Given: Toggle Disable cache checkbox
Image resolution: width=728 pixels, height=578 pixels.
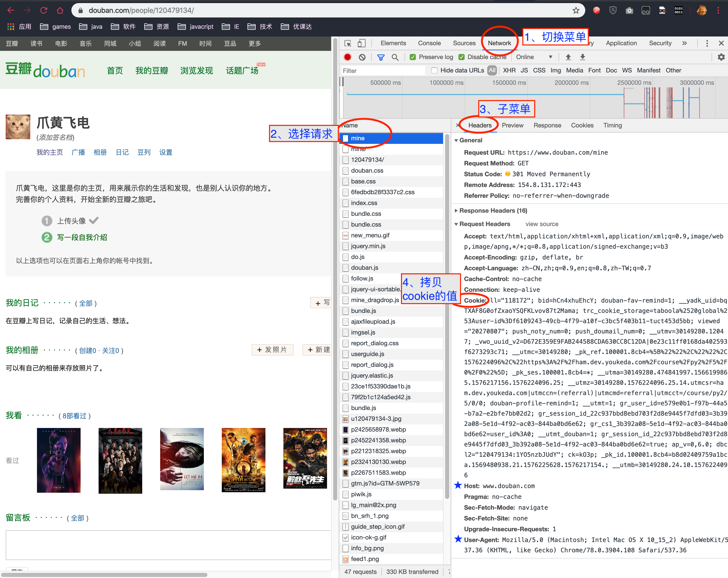Looking at the screenshot, I should pos(462,57).
